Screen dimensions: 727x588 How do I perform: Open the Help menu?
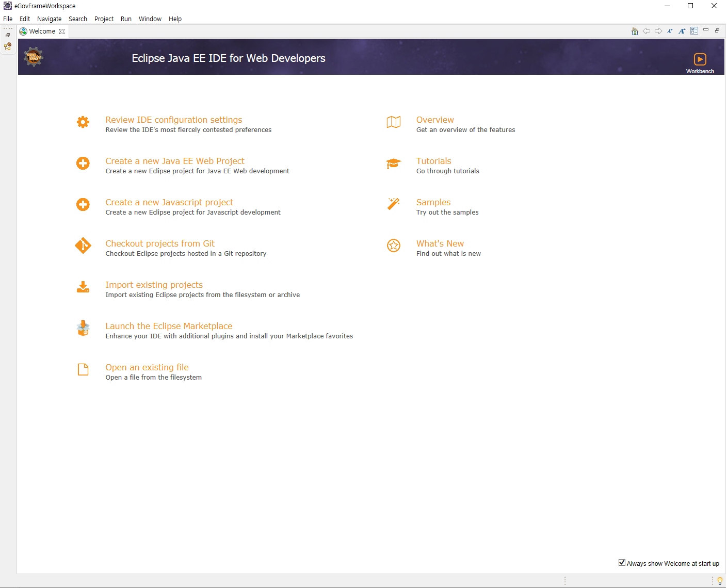pyautogui.click(x=175, y=19)
